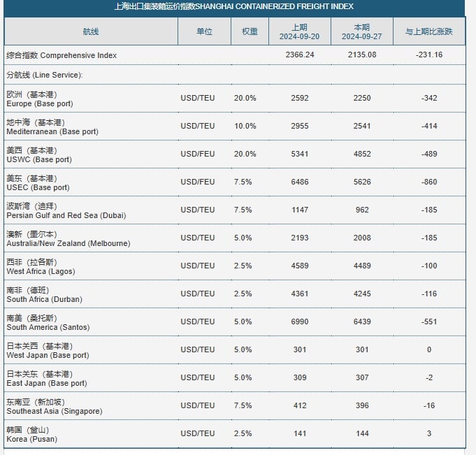Click Australia/New Zealand (Melbourne) route
The height and width of the screenshot is (455, 476).
pyautogui.click(x=68, y=243)
